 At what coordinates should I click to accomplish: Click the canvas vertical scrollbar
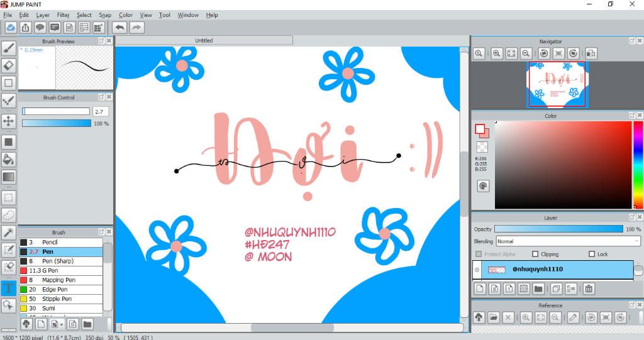click(464, 183)
